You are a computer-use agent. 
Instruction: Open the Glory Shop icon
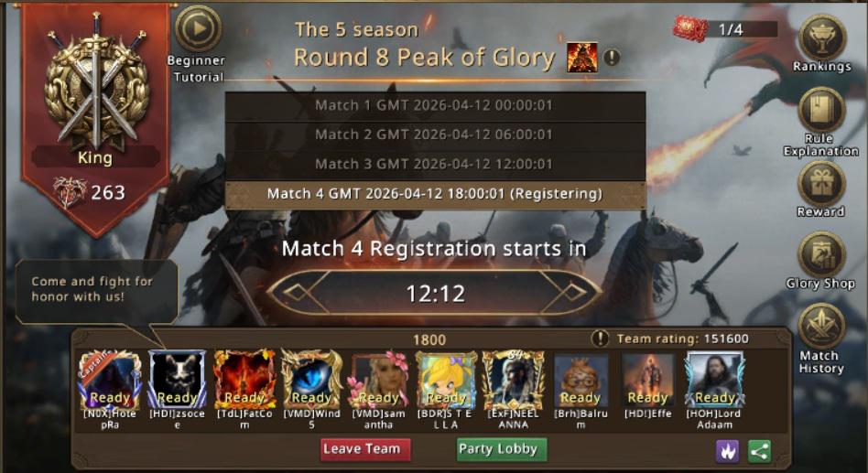coord(821,254)
